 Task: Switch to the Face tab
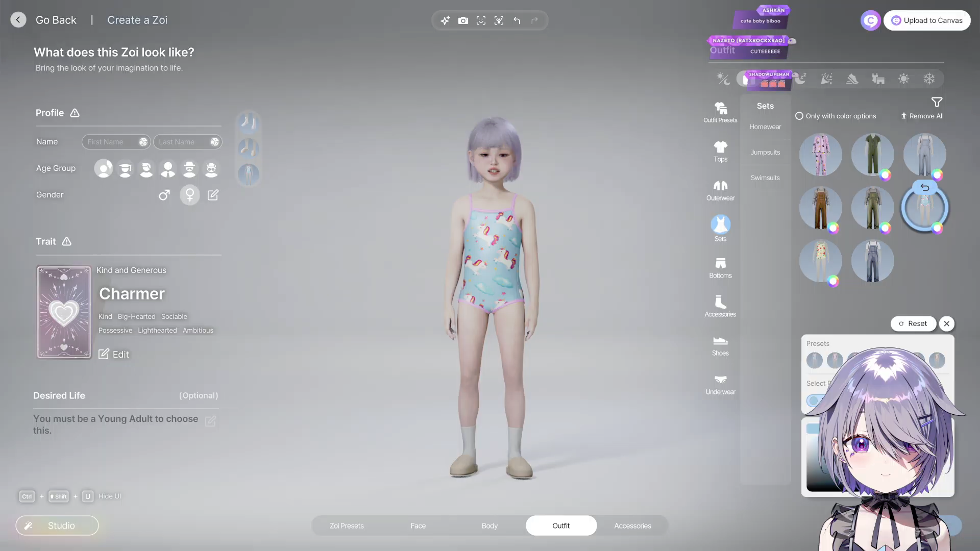tap(418, 525)
